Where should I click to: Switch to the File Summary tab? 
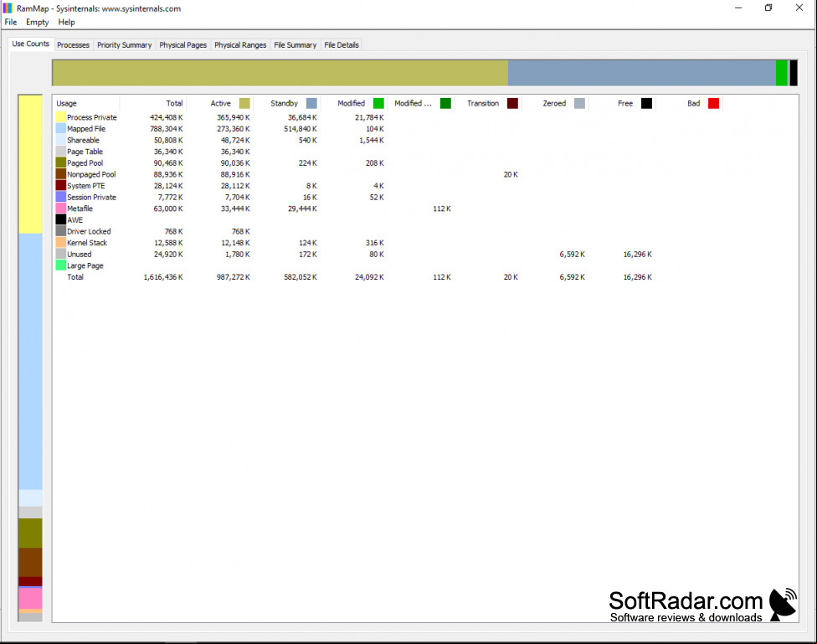295,45
